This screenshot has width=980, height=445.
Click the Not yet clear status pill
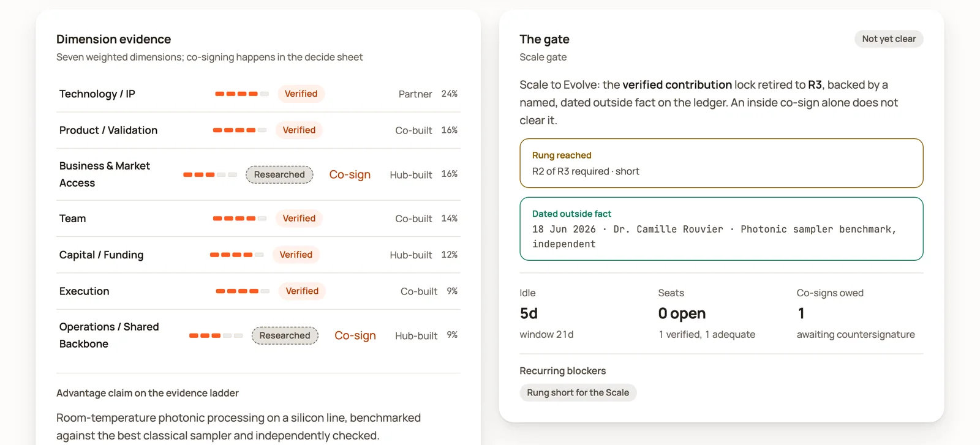point(889,39)
